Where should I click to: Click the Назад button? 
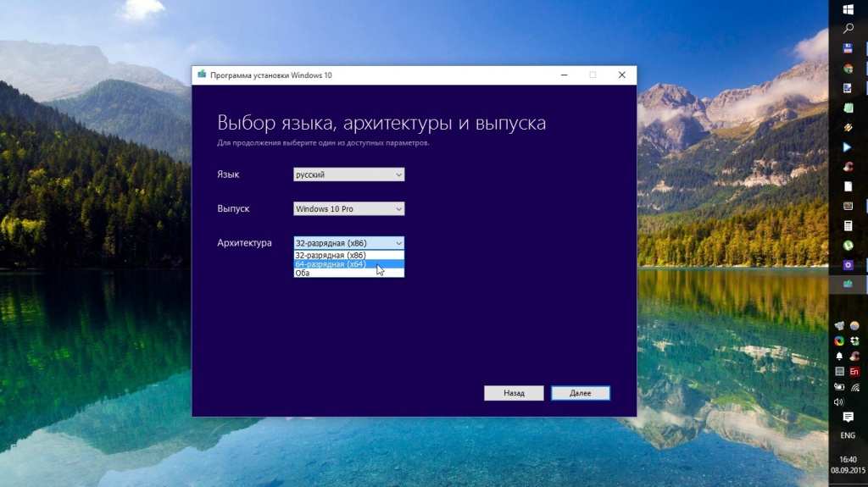(514, 393)
